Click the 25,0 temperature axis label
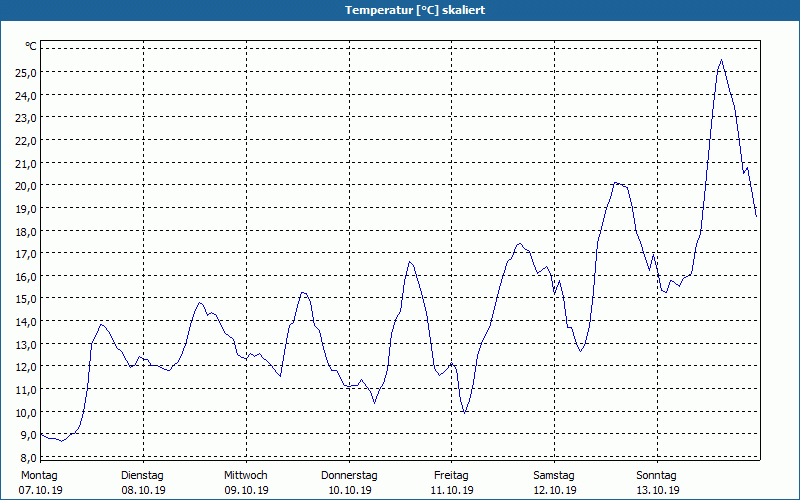The height and width of the screenshot is (500, 800). point(26,72)
